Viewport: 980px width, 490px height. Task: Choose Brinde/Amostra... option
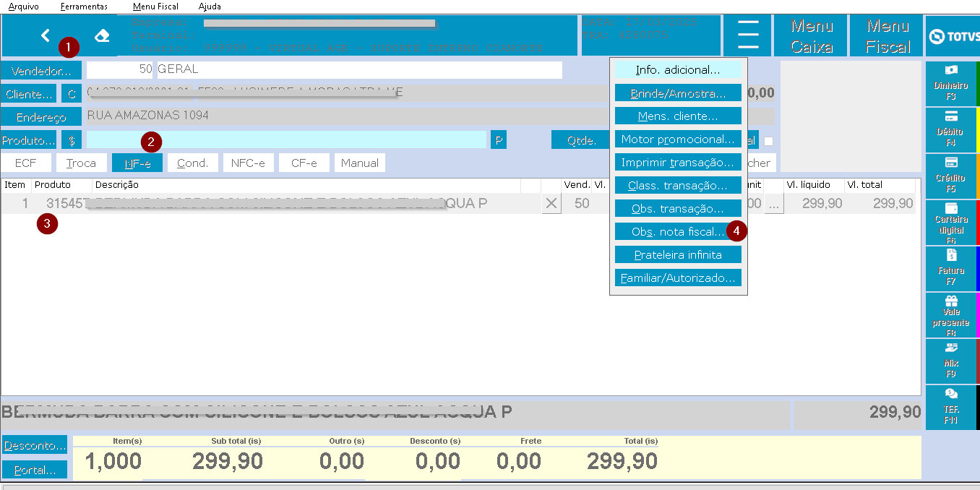coord(678,93)
